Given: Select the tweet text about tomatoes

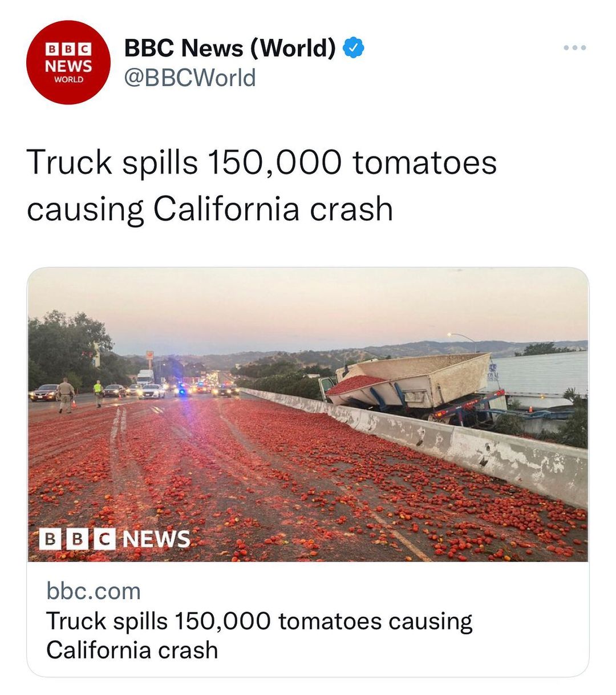Looking at the screenshot, I should 262,185.
